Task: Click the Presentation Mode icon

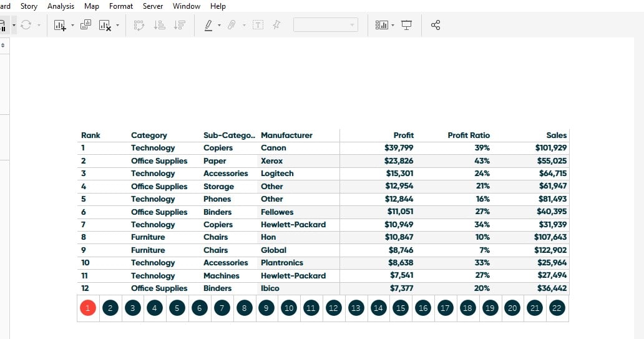Action: [x=406, y=25]
